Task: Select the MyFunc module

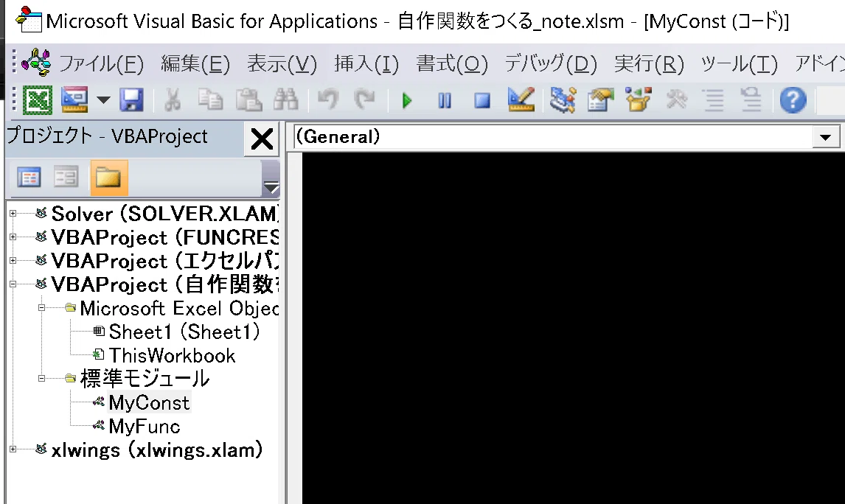Action: point(145,427)
